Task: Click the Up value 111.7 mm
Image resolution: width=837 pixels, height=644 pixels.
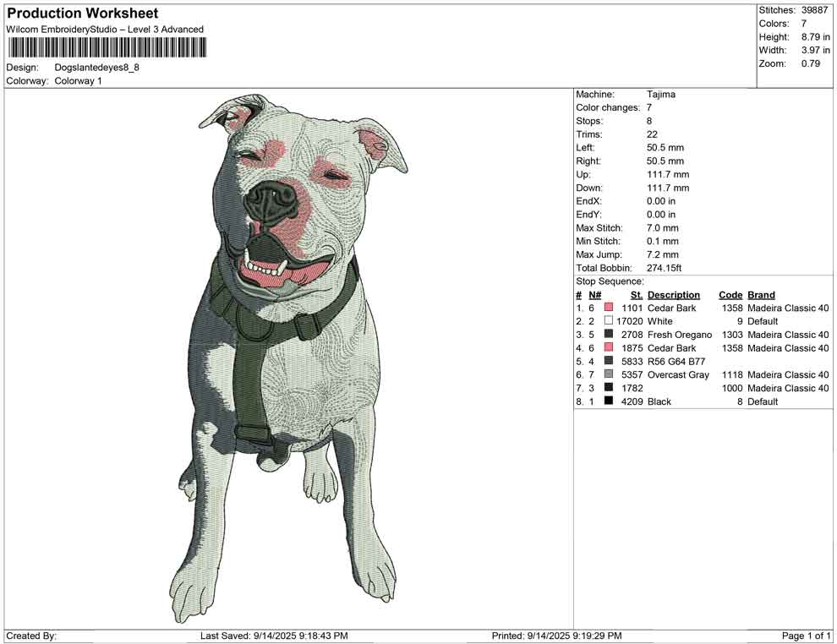Action: click(x=668, y=174)
